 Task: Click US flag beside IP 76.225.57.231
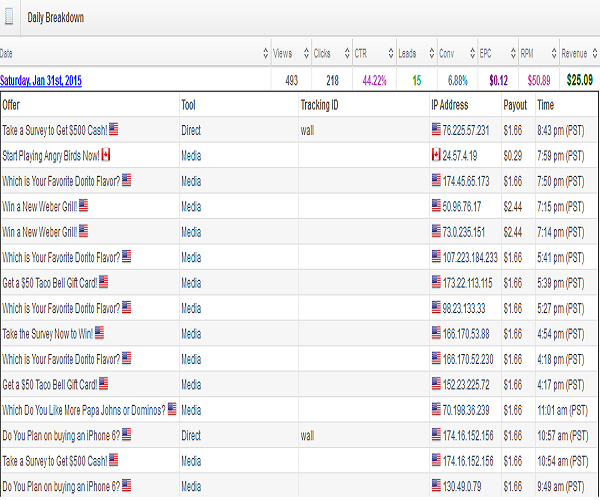point(436,129)
